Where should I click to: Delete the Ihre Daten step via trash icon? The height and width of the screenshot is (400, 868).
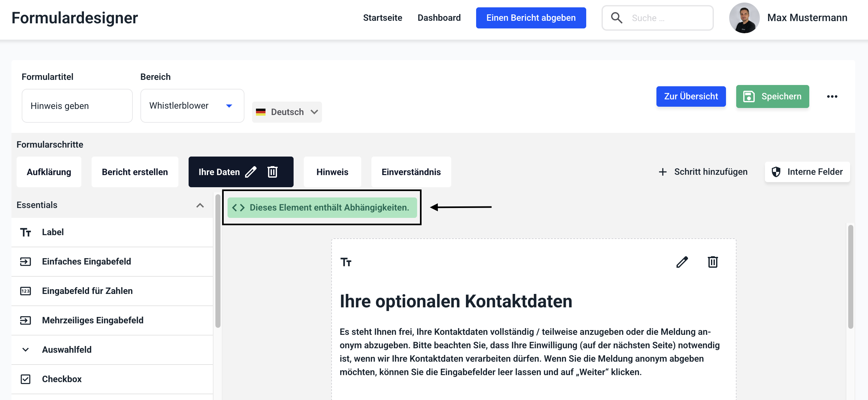point(272,172)
